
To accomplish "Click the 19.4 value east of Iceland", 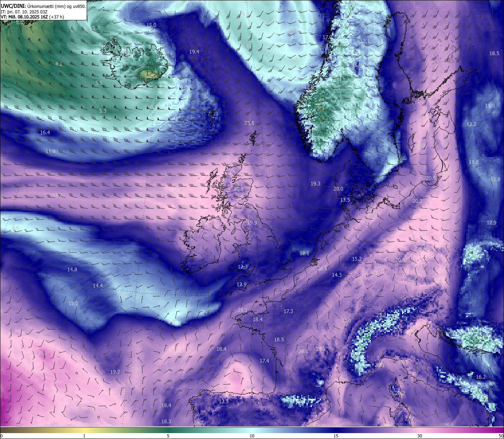I will [194, 52].
